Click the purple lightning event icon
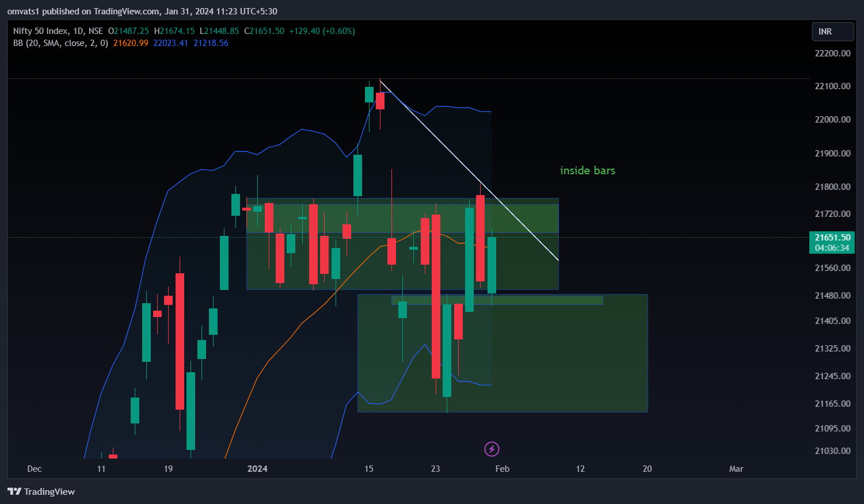This screenshot has height=504, width=864. [x=492, y=449]
